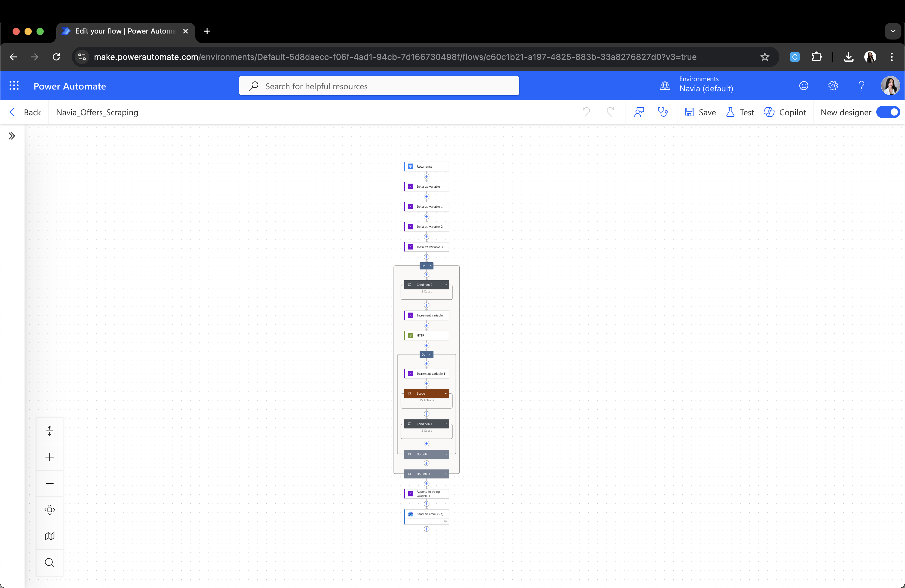905x588 pixels.
Task: Click the Back link
Action: pos(25,112)
